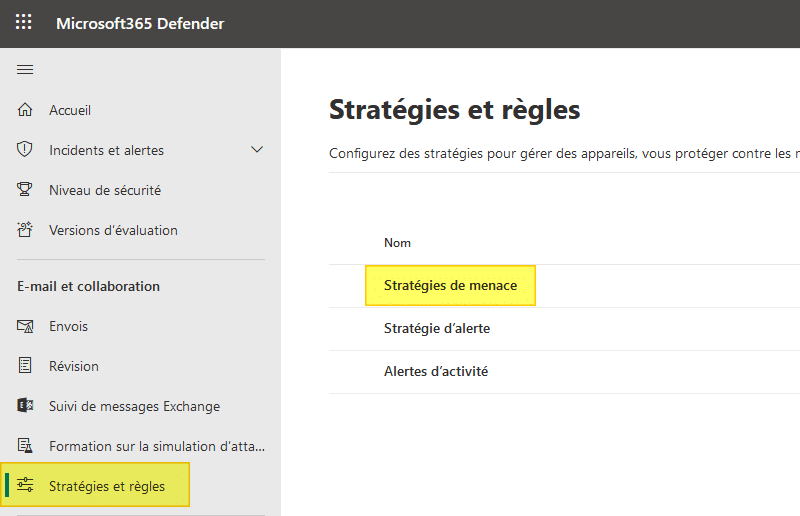Go to Accueil in sidebar
Image resolution: width=800 pixels, height=516 pixels.
(x=70, y=110)
